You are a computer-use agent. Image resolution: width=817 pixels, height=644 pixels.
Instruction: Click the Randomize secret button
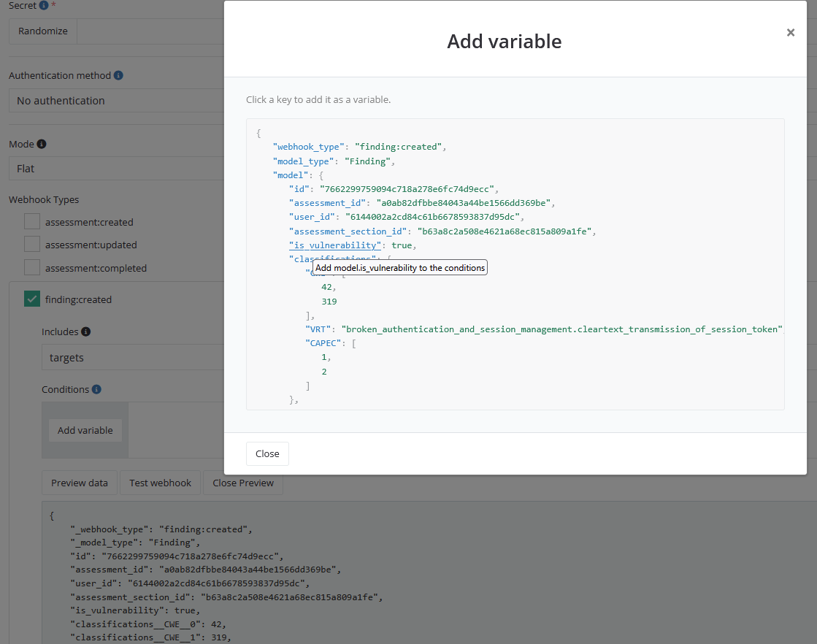[x=43, y=31]
